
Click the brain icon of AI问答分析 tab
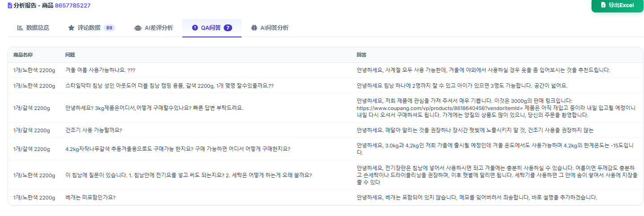[254, 28]
